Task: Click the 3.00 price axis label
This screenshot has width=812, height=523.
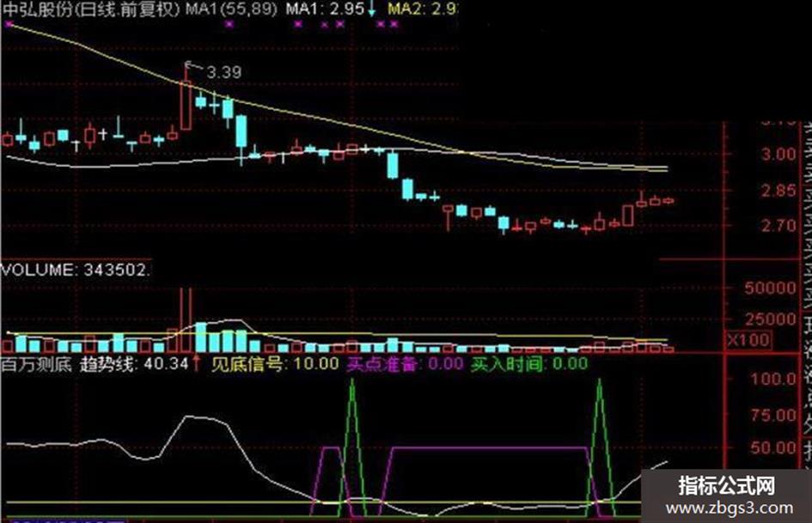Action: coord(778,155)
